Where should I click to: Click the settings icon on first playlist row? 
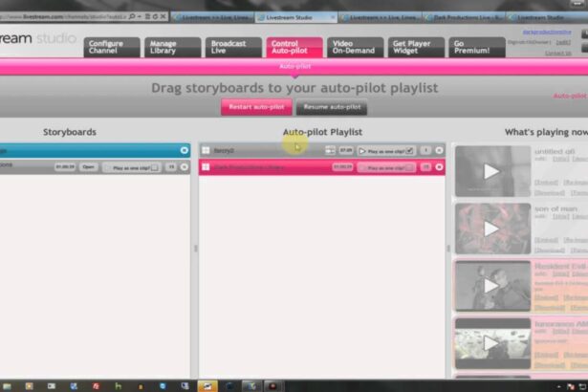[330, 150]
